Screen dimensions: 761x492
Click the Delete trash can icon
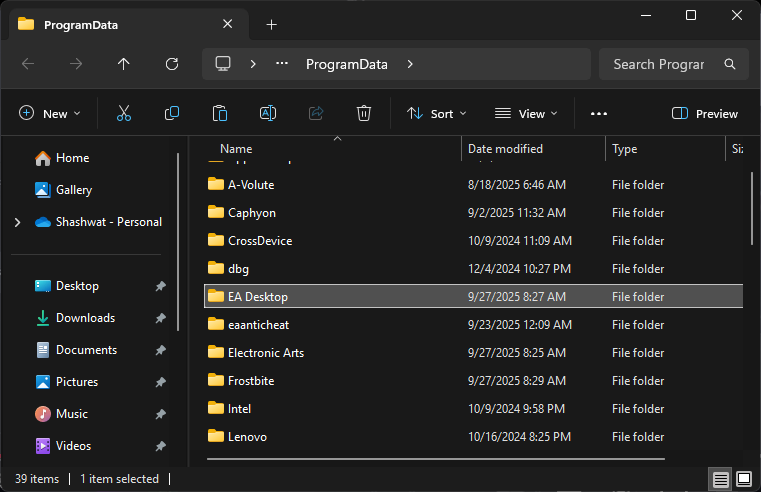pyautogui.click(x=364, y=114)
